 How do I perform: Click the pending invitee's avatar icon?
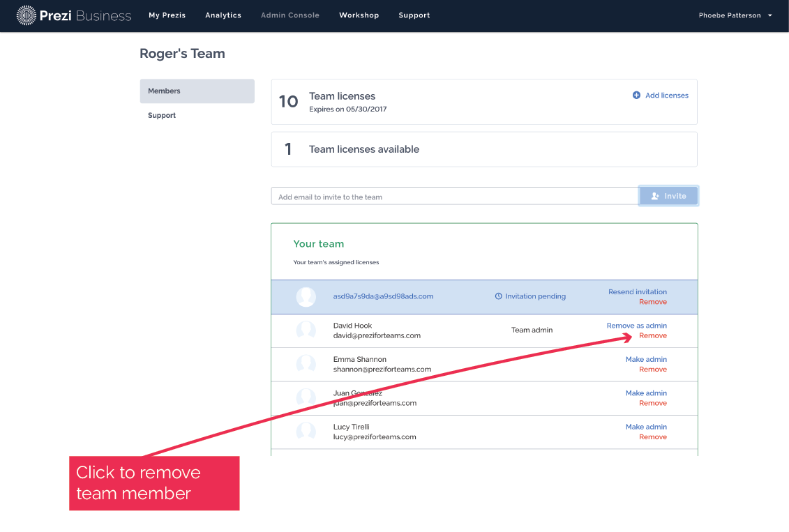point(306,297)
